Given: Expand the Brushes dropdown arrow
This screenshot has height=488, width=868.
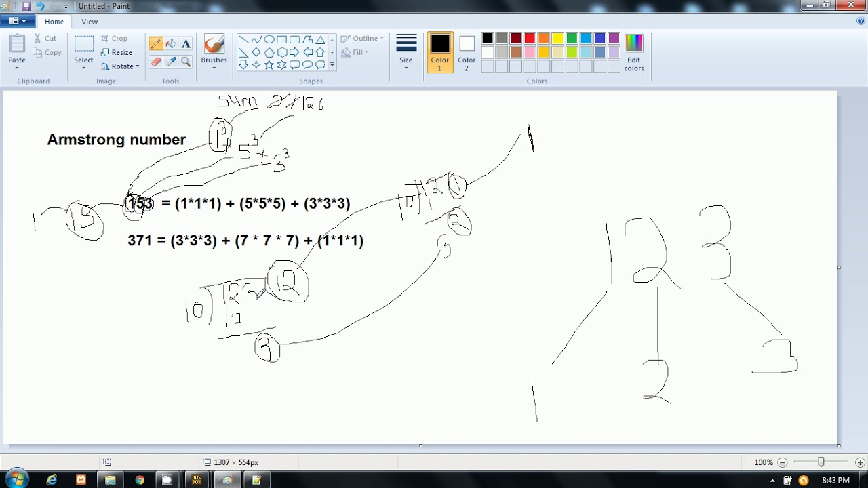Looking at the screenshot, I should [214, 68].
